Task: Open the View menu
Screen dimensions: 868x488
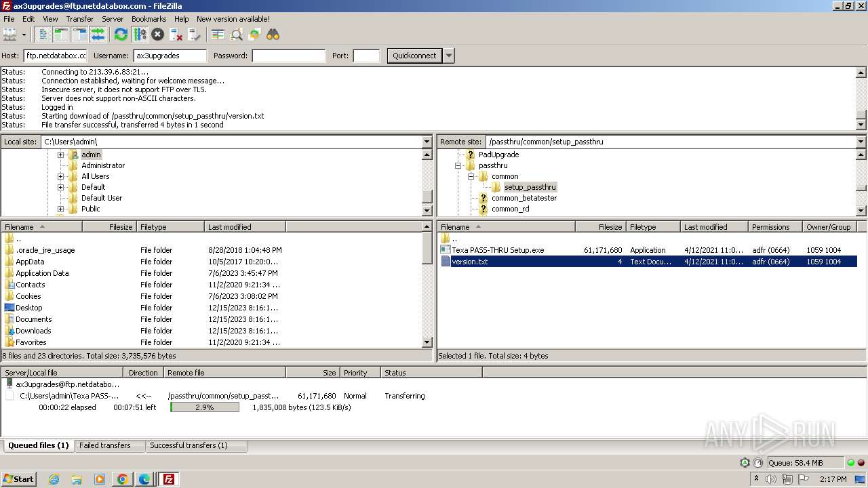Action: click(50, 19)
